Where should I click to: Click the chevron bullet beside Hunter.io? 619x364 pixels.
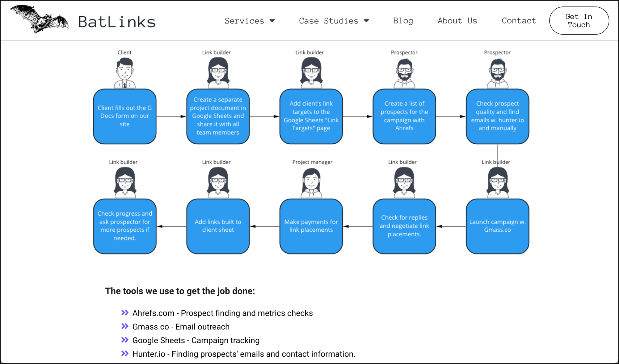click(125, 354)
